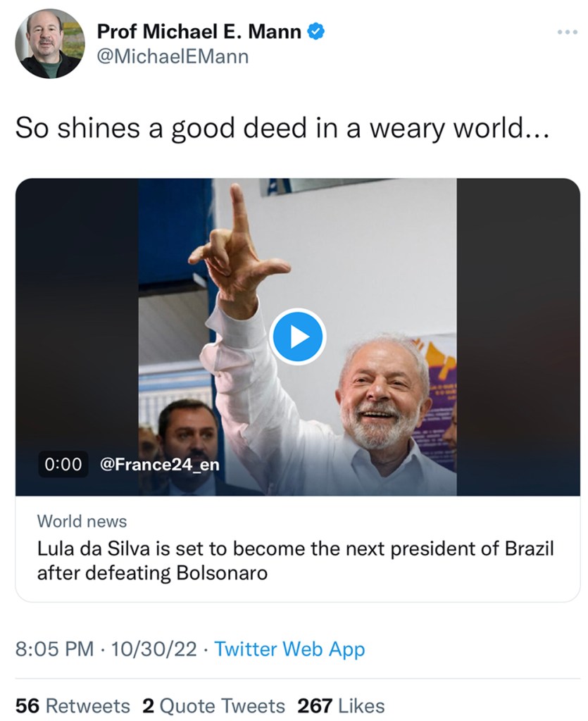The width and height of the screenshot is (588, 721).
Task: Play the France24 video
Action: point(298,337)
